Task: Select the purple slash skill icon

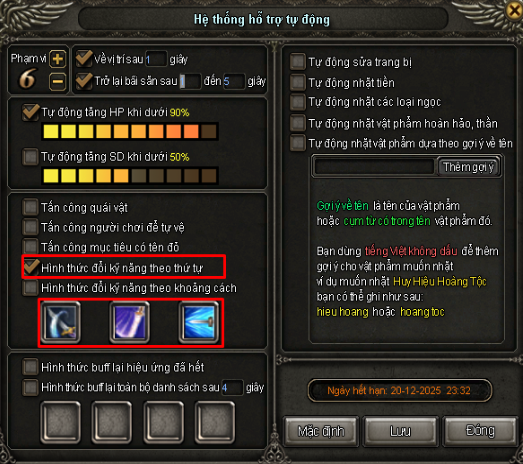Action: click(130, 322)
